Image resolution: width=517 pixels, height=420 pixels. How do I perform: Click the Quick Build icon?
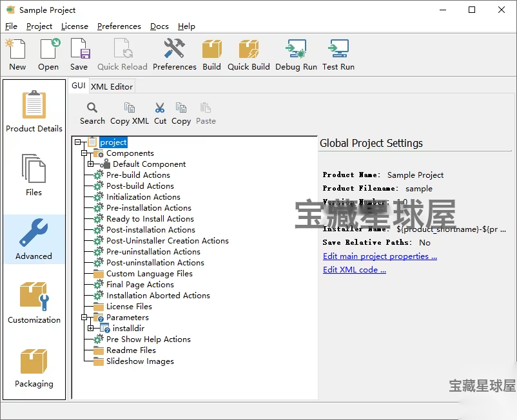(x=249, y=49)
